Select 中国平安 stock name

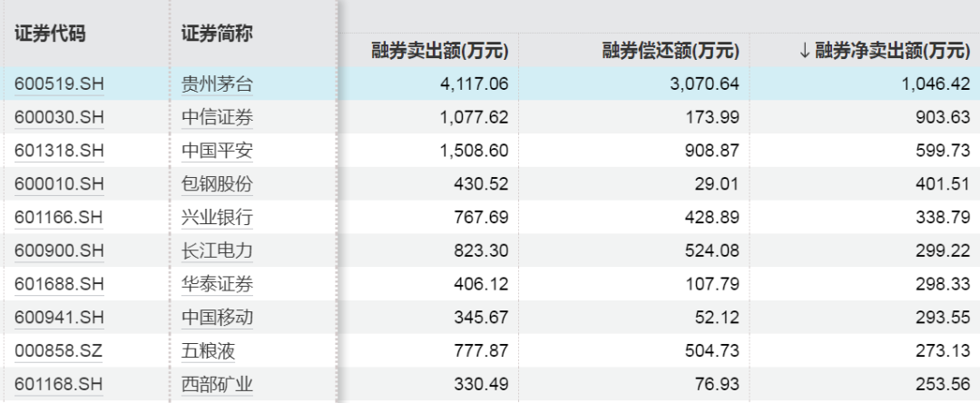point(217,150)
